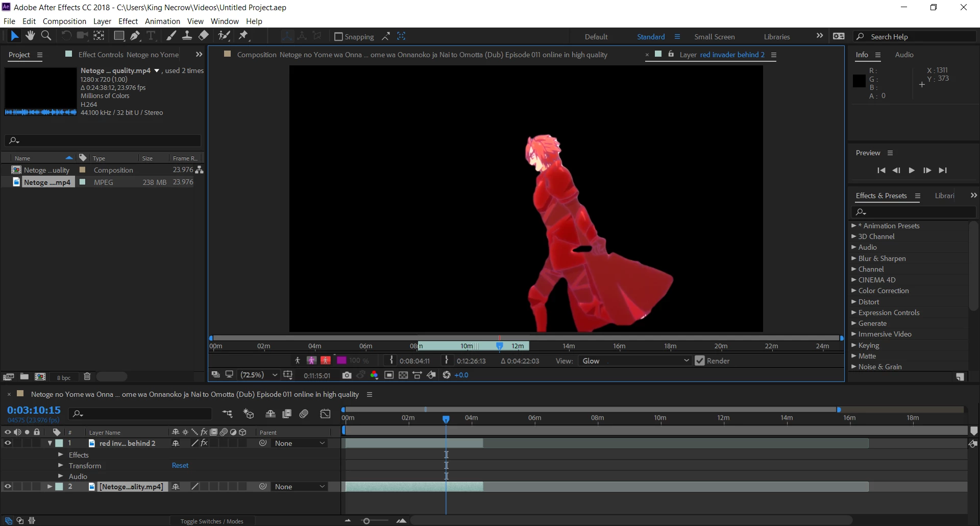Choose the Type text tool
This screenshot has height=526, width=980.
(x=151, y=36)
